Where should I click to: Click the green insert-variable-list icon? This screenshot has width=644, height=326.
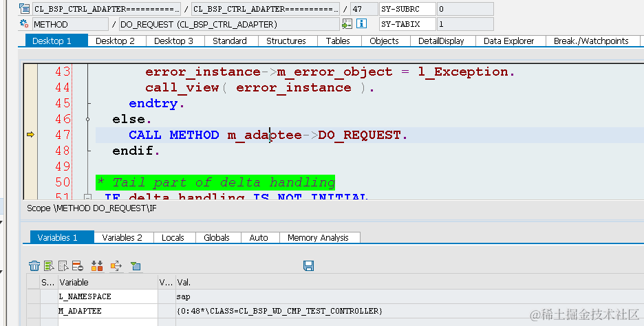click(49, 265)
